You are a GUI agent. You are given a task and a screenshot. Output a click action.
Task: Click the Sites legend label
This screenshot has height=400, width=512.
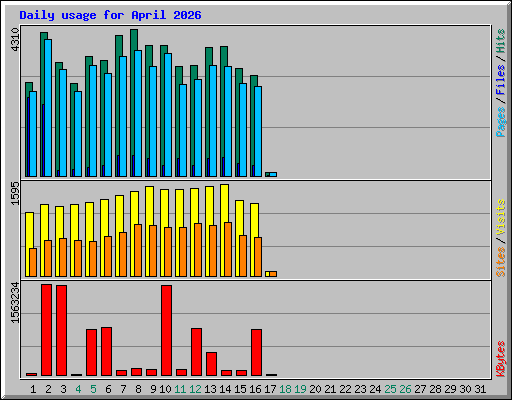(x=500, y=262)
